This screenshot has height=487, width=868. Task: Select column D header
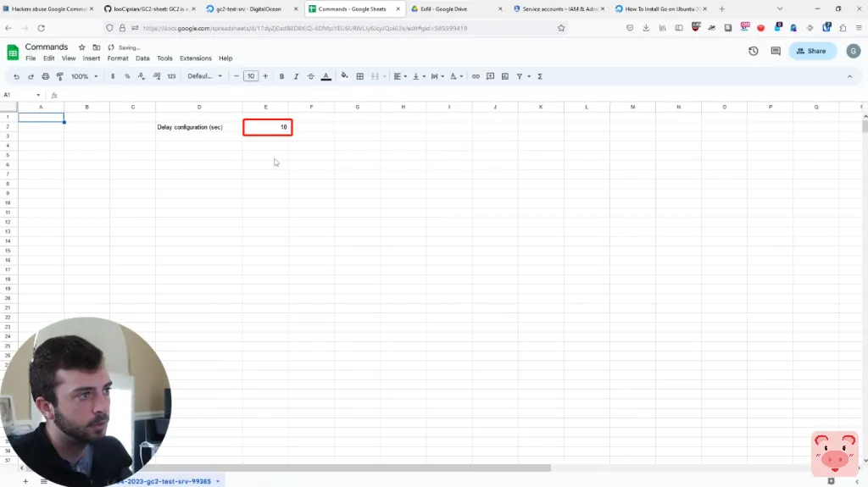coord(198,107)
